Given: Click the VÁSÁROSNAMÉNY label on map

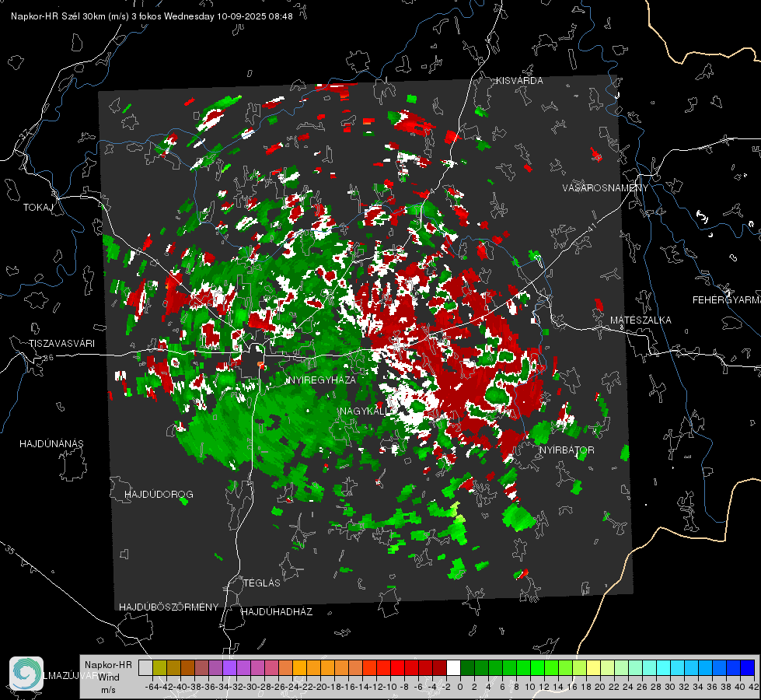Looking at the screenshot, I should tap(606, 188).
